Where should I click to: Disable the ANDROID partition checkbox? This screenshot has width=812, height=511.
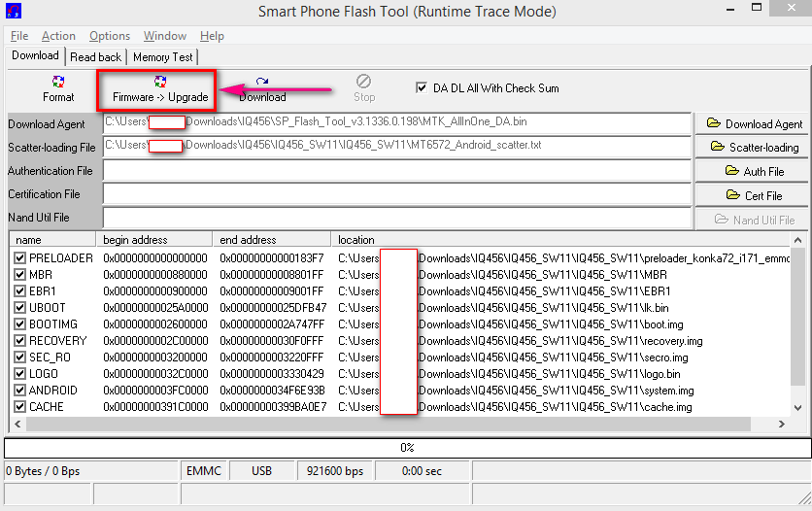20,391
